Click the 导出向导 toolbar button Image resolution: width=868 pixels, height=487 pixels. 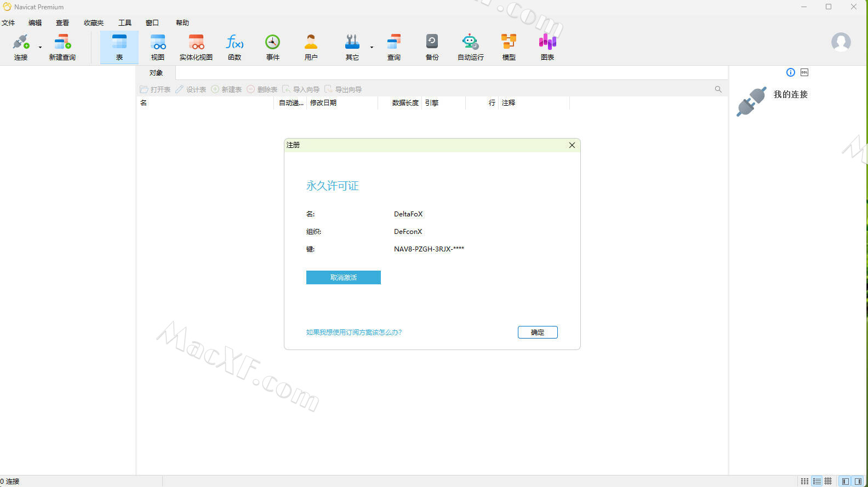click(343, 89)
